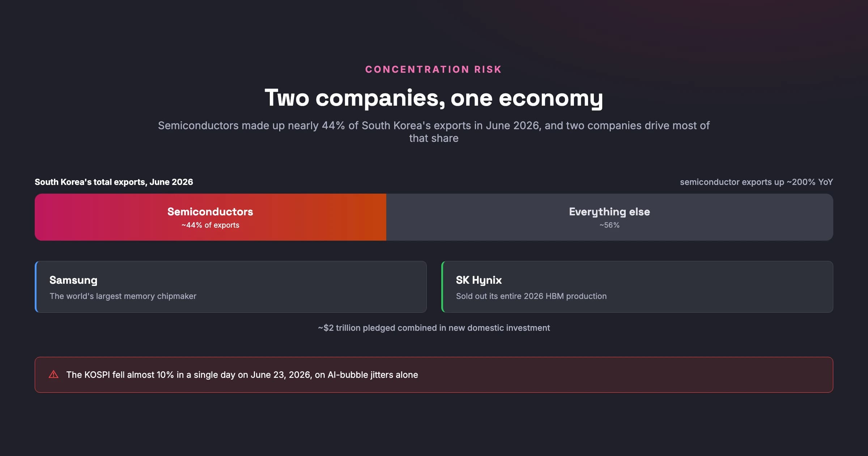Click the CONCENTRATION RISK label

click(x=434, y=69)
